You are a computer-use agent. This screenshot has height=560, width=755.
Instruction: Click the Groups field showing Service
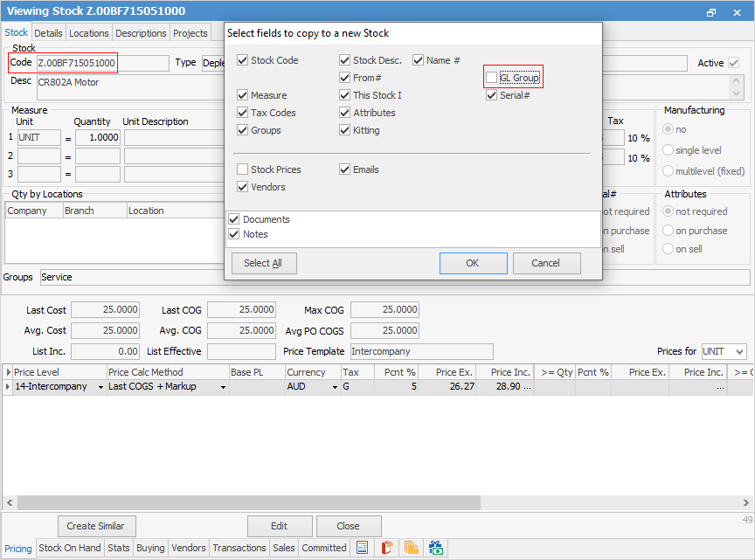pyautogui.click(x=393, y=277)
